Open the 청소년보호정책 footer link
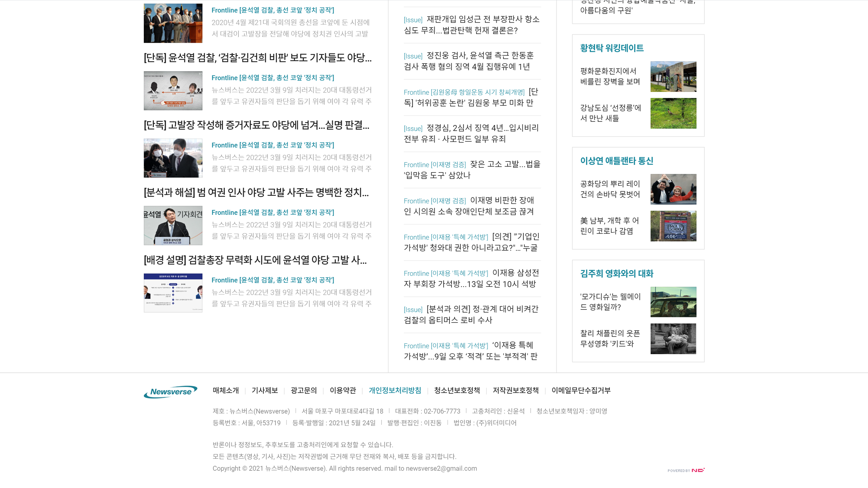 tap(457, 390)
